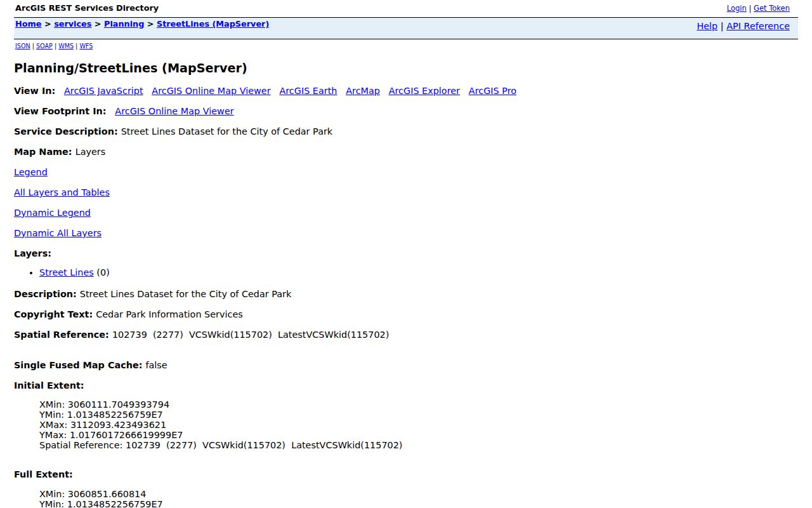This screenshot has width=812, height=508.
Task: Open the Street Lines layer
Action: coord(67,272)
